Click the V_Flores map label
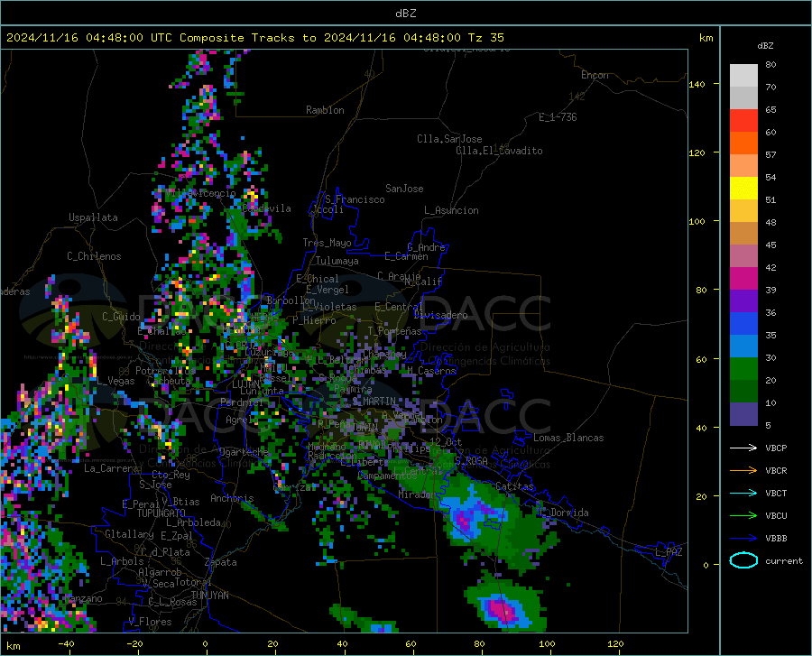The width and height of the screenshot is (812, 656). [x=150, y=622]
